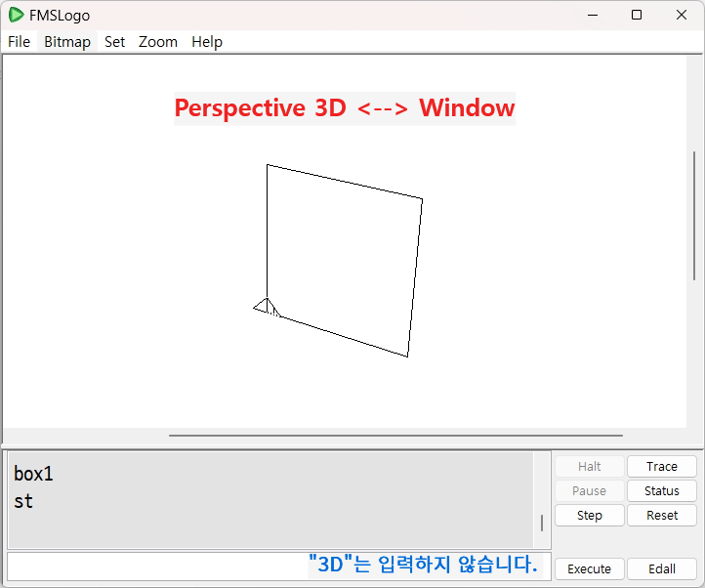This screenshot has width=705, height=588.
Task: Click the FMSLogo green app icon
Action: point(16,15)
